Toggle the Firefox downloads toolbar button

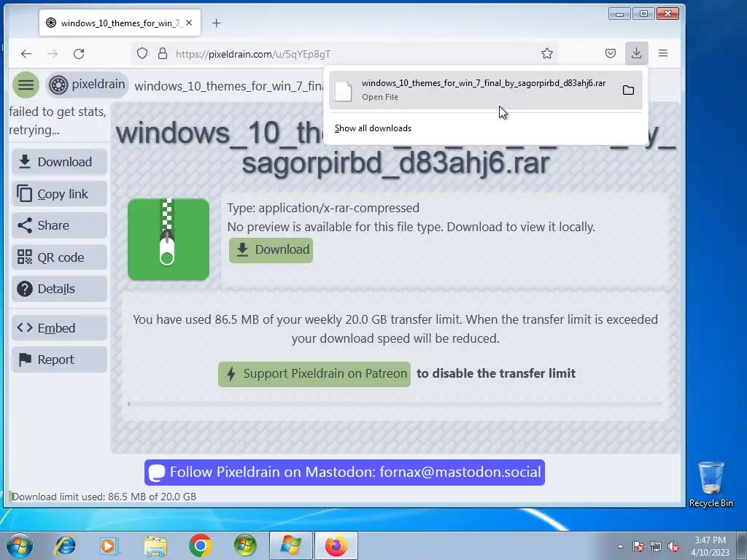(636, 52)
